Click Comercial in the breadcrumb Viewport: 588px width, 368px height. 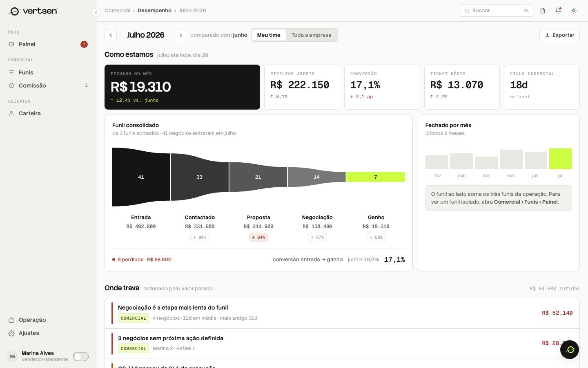(x=117, y=11)
